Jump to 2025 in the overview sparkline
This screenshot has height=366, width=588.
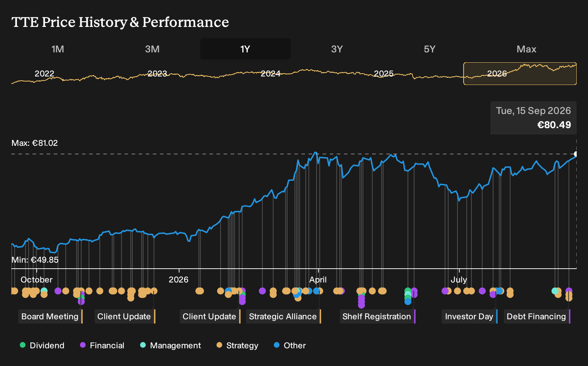pyautogui.click(x=384, y=74)
